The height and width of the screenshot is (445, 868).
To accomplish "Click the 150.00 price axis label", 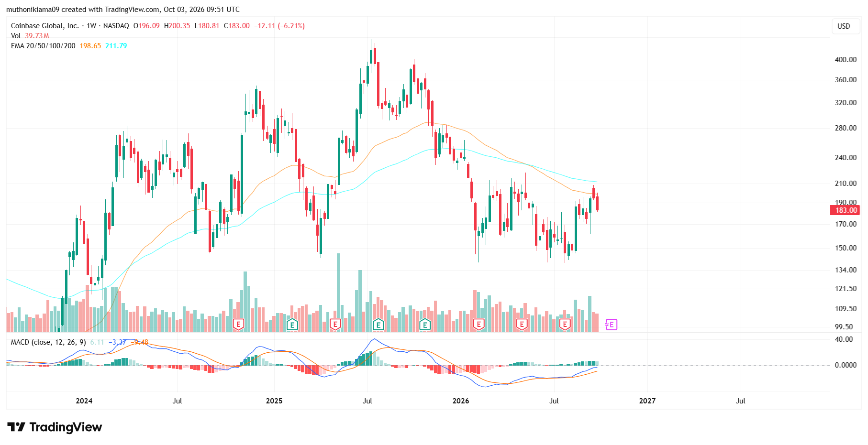I will tap(846, 248).
